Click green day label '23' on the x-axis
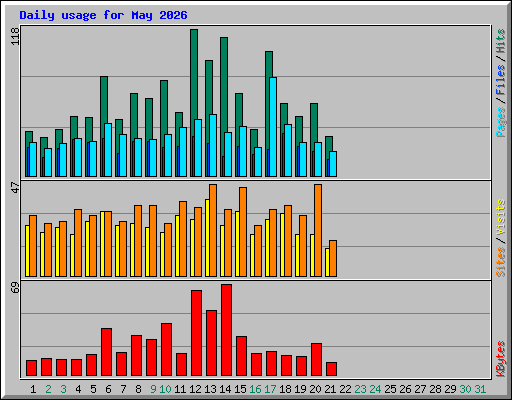512x400 pixels. (x=360, y=389)
